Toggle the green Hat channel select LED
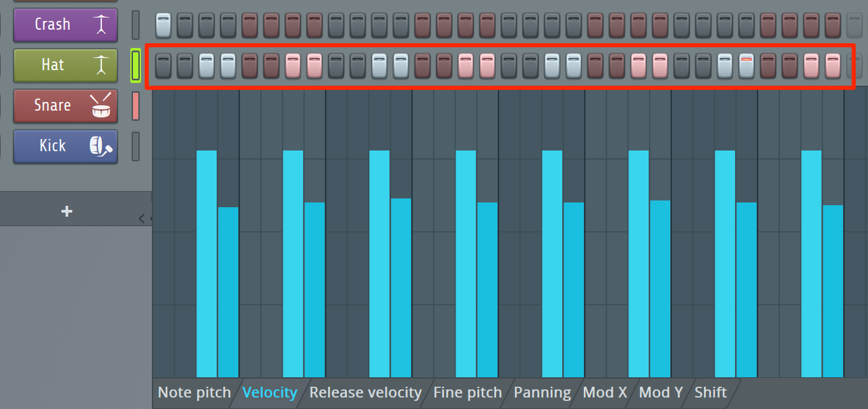Viewport: 868px width, 409px height. point(136,65)
